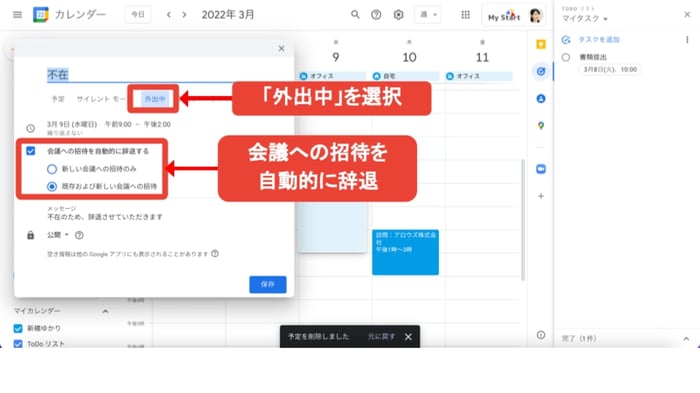The height and width of the screenshot is (393, 700).
Task: Open the main hamburger menu
Action: point(17,15)
